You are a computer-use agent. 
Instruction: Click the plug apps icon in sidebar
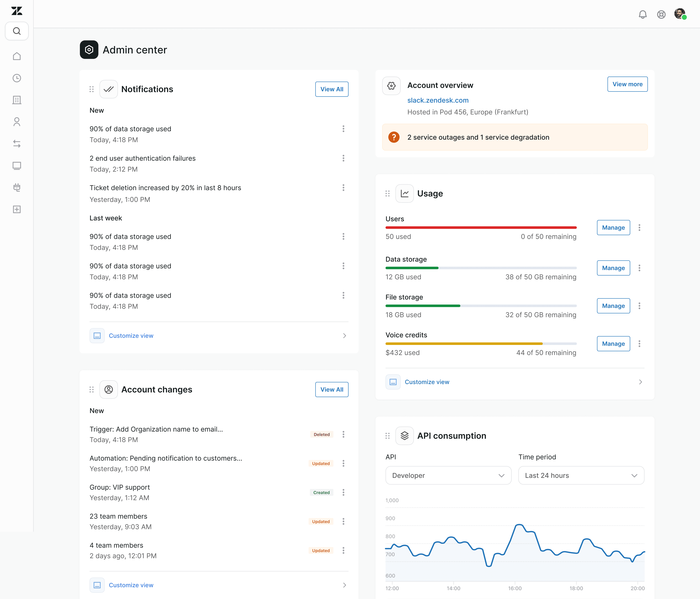tap(17, 187)
